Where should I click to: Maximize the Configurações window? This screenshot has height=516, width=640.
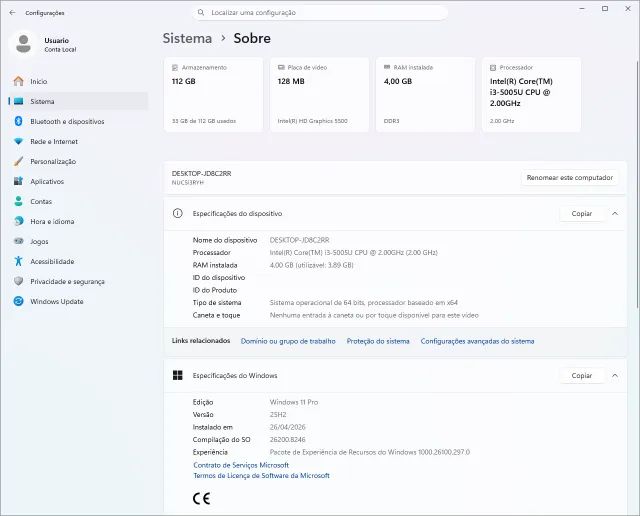(605, 9)
